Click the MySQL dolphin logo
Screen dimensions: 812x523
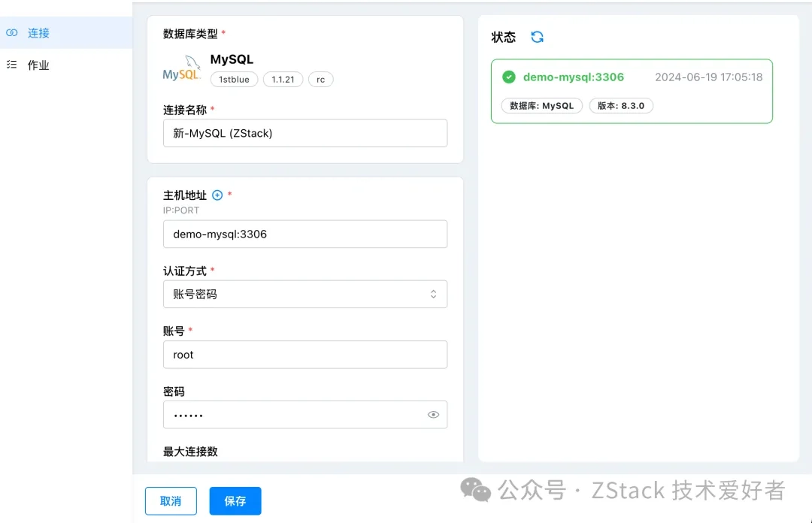click(182, 70)
